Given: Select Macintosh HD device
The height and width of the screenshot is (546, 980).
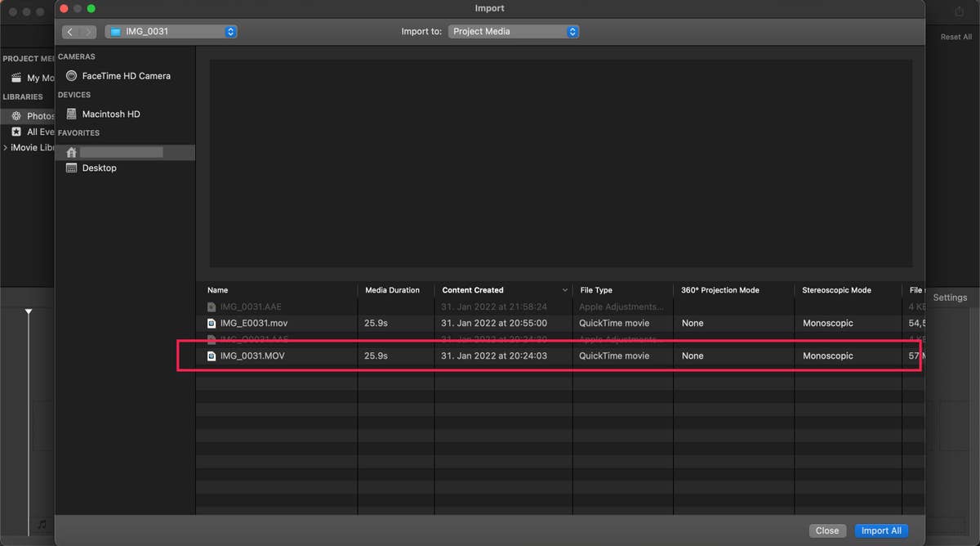Looking at the screenshot, I should point(110,114).
